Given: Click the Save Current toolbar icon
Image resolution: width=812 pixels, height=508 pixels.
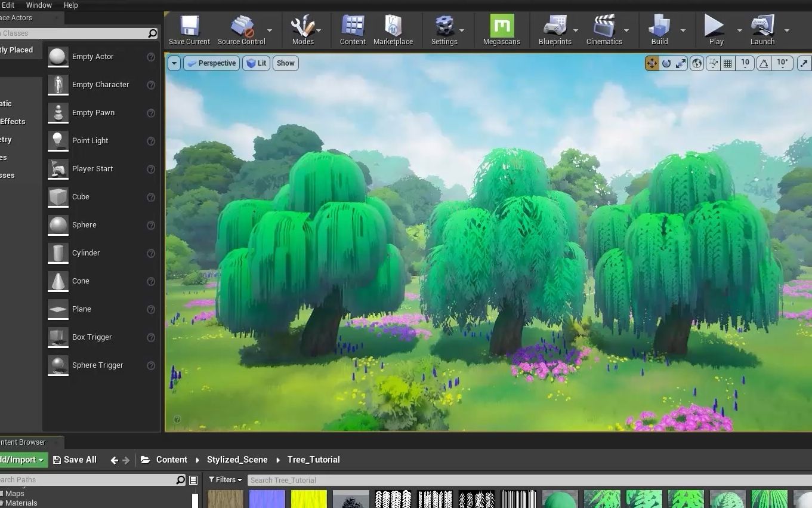Looking at the screenshot, I should point(189,30).
